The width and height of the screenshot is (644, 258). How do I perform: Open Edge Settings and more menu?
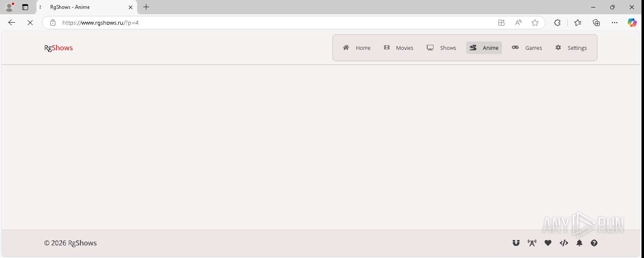coord(615,23)
